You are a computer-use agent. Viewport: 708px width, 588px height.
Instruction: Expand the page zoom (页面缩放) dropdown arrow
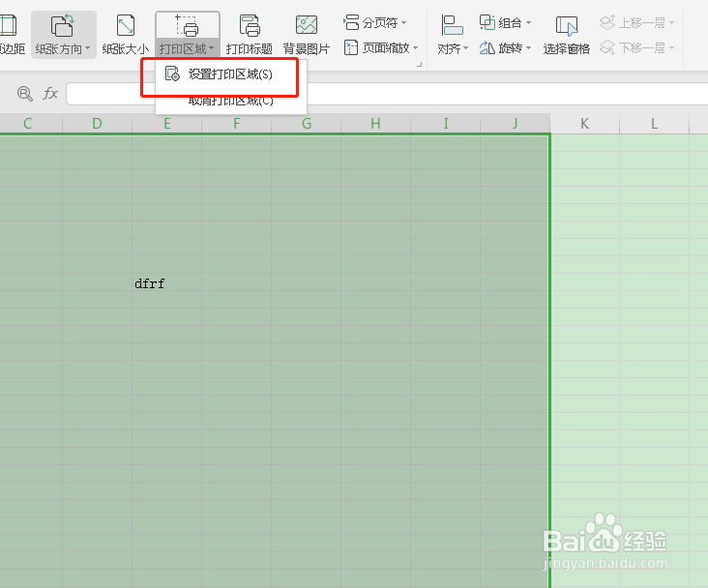tap(415, 47)
